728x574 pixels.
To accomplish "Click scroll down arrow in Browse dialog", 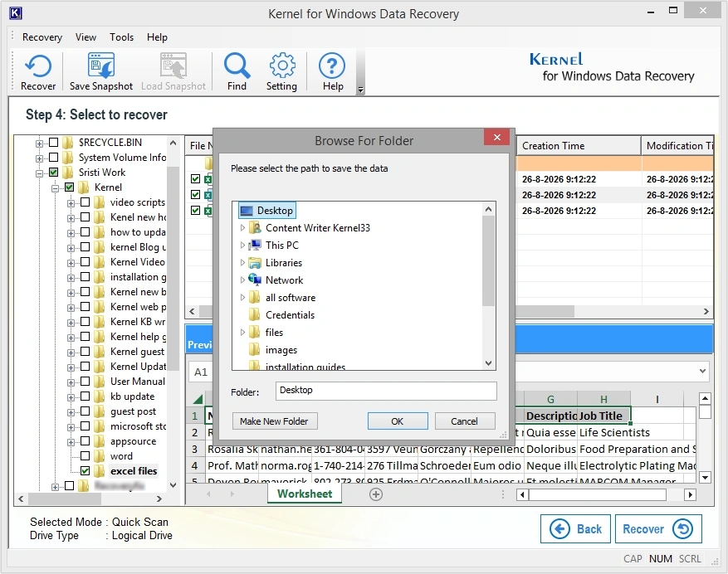I will 488,363.
